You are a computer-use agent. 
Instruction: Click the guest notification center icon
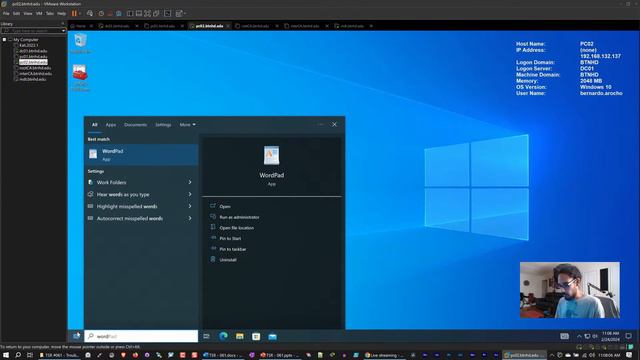629,336
